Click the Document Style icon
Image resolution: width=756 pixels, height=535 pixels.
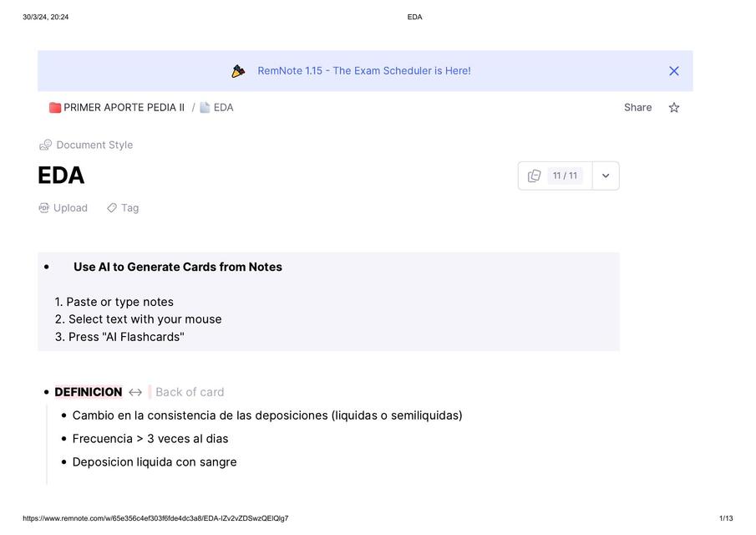point(46,145)
